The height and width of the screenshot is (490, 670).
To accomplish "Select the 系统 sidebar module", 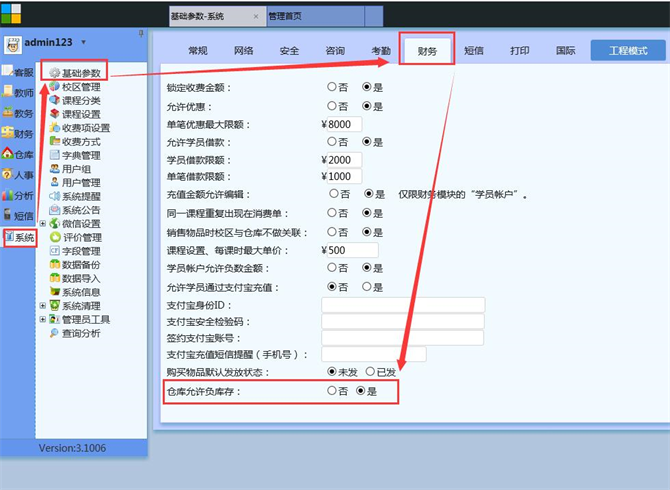I will click(x=20, y=237).
